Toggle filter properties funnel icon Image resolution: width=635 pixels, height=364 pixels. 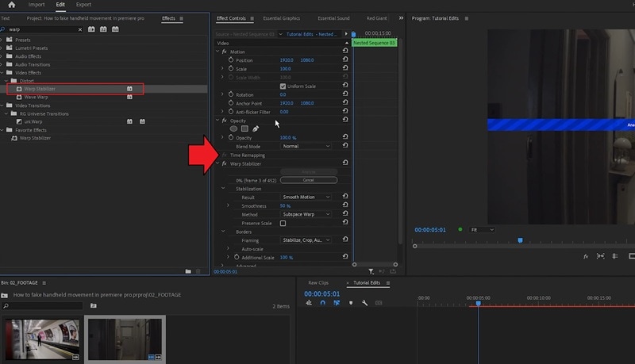[371, 271]
